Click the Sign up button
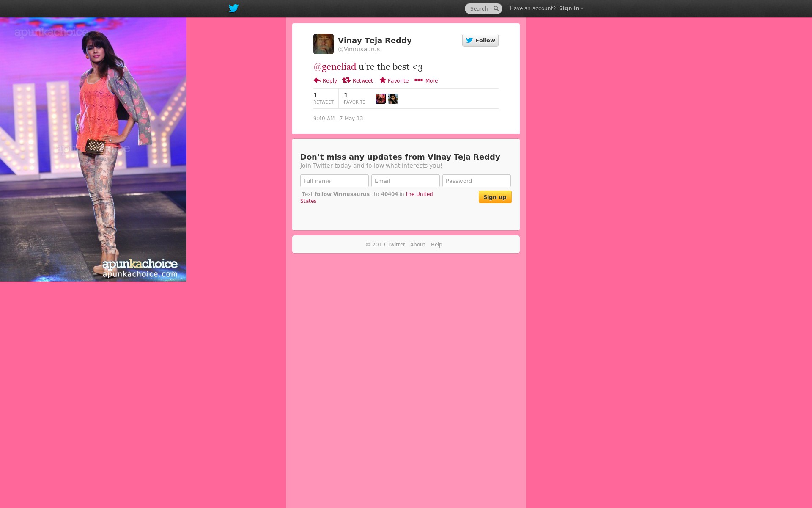812x508 pixels. point(495,197)
